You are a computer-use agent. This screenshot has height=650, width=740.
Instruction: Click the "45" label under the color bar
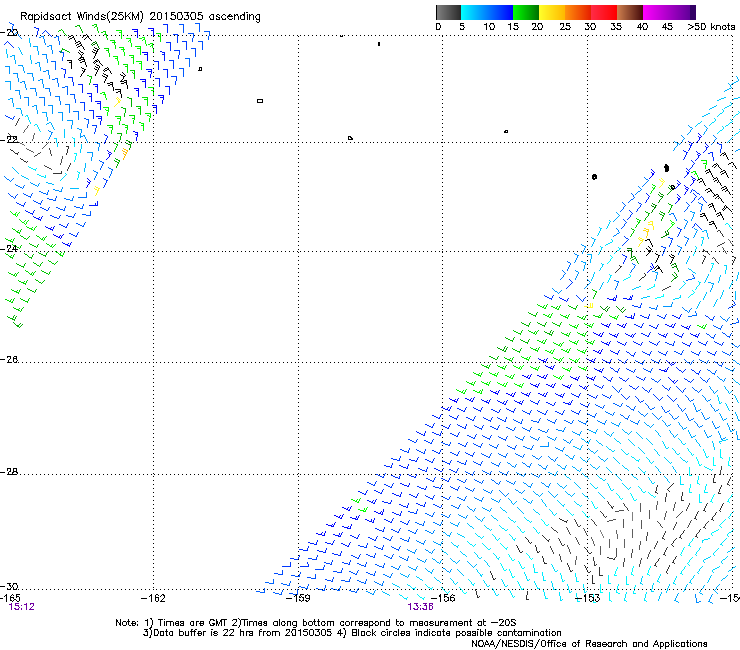pos(667,27)
